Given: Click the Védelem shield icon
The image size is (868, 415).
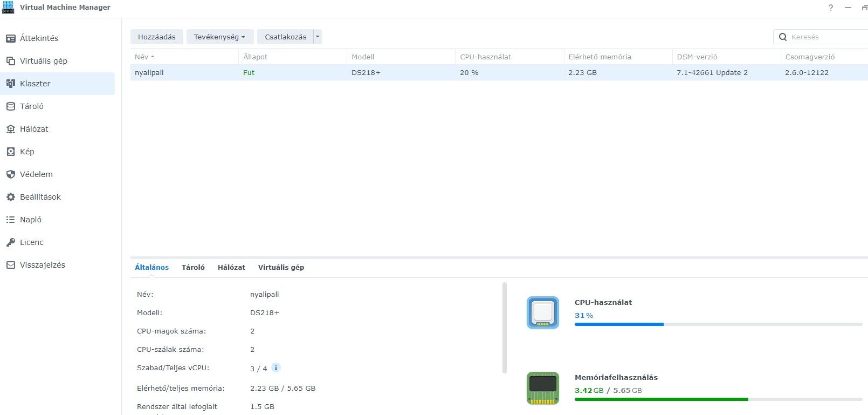Looking at the screenshot, I should [x=11, y=174].
